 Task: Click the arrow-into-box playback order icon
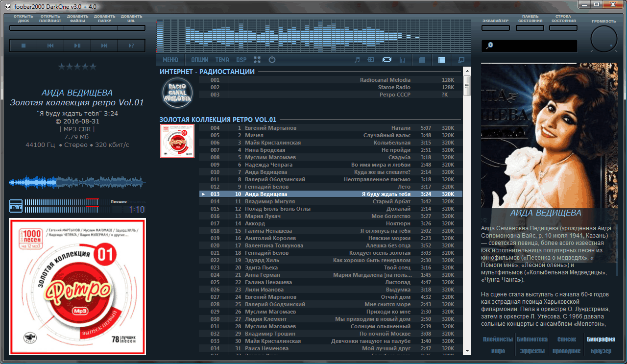point(371,60)
